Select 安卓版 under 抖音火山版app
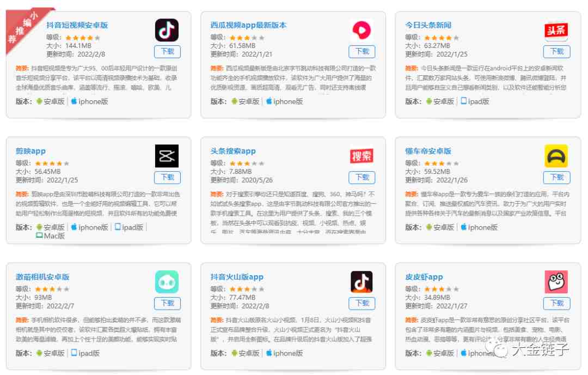The width and height of the screenshot is (588, 375). click(x=245, y=353)
